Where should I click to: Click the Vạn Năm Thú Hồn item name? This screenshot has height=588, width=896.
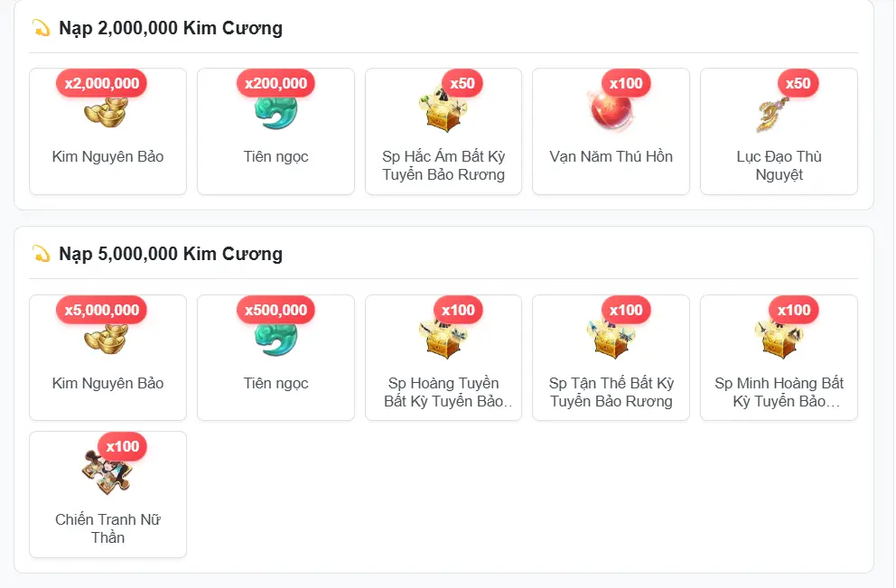pyautogui.click(x=611, y=156)
